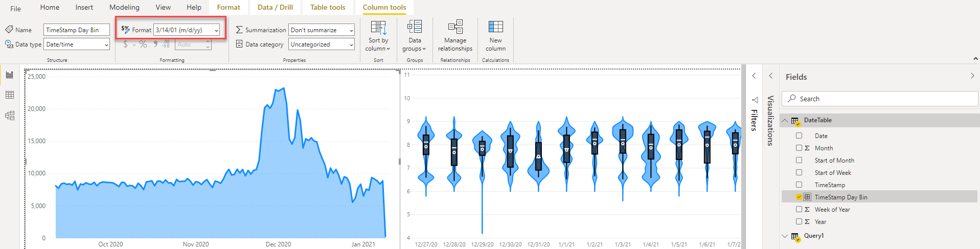This screenshot has height=249, width=980.
Task: Check the Week of Year checkbox
Action: [799, 209]
